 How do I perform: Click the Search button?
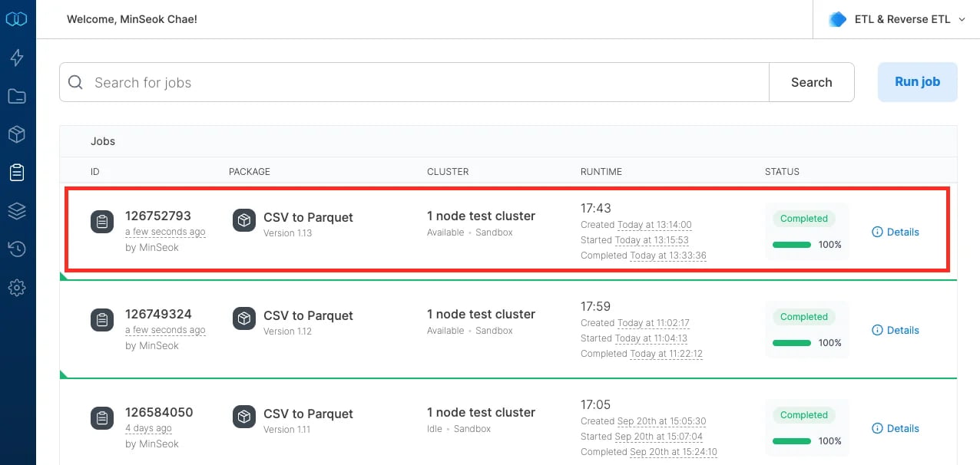pos(812,82)
